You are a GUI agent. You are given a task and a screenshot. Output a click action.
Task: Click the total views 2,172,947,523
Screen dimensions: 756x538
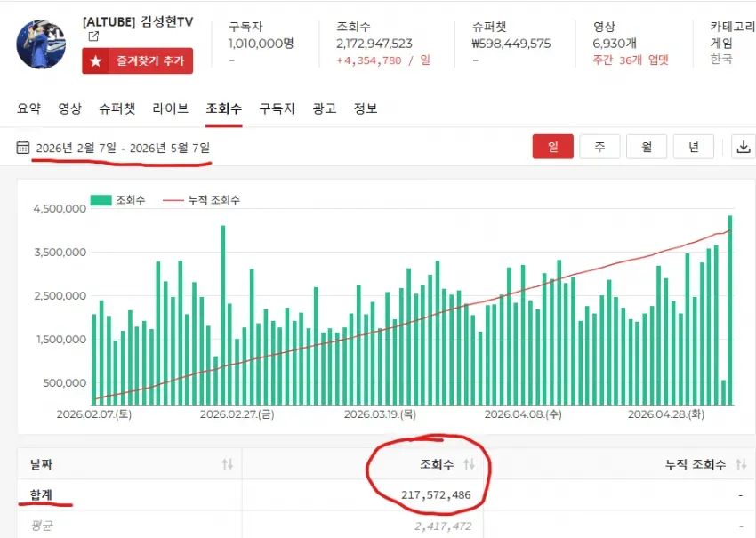(374, 44)
